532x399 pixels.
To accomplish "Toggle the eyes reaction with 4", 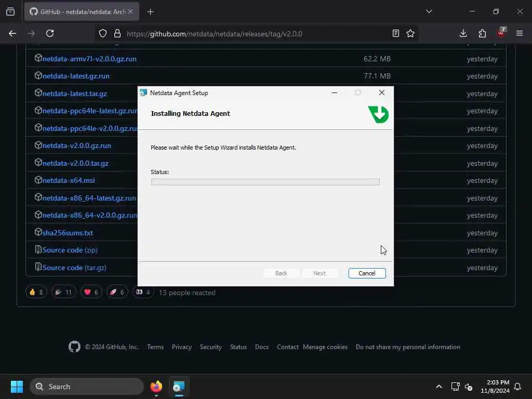I will pyautogui.click(x=143, y=292).
